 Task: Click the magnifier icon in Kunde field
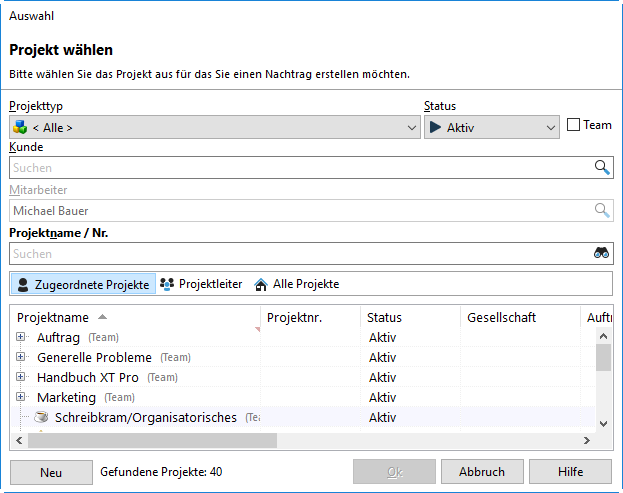[602, 168]
